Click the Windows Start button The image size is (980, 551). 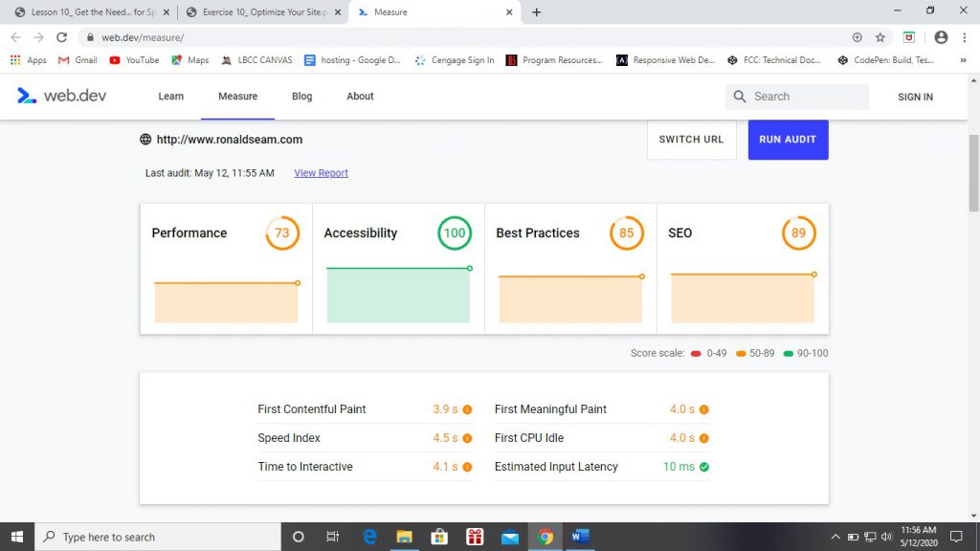(x=17, y=537)
